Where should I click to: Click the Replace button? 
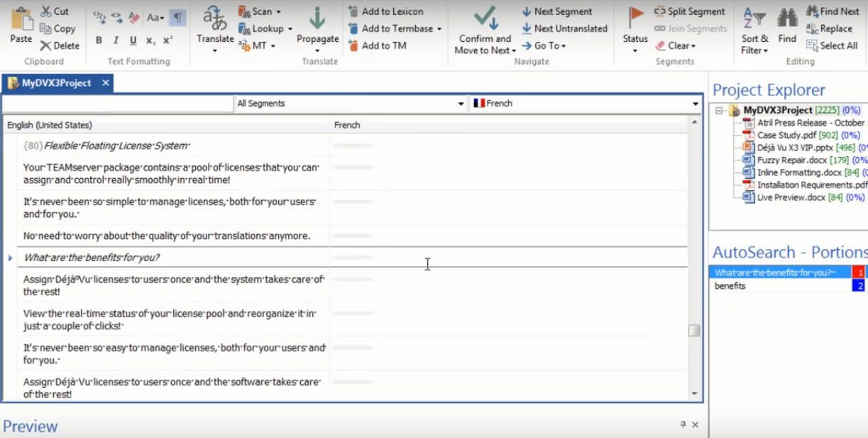829,28
